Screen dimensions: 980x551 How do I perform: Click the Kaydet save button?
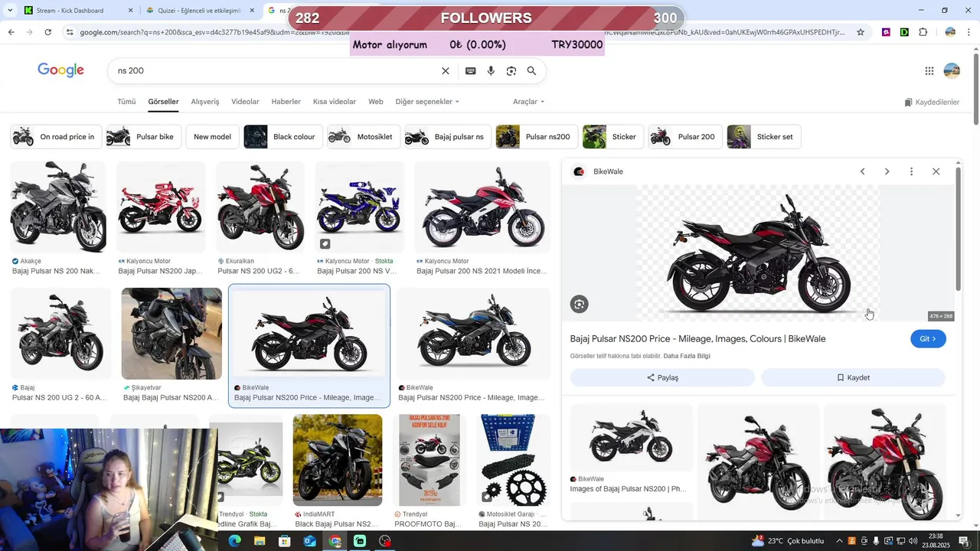click(x=853, y=377)
